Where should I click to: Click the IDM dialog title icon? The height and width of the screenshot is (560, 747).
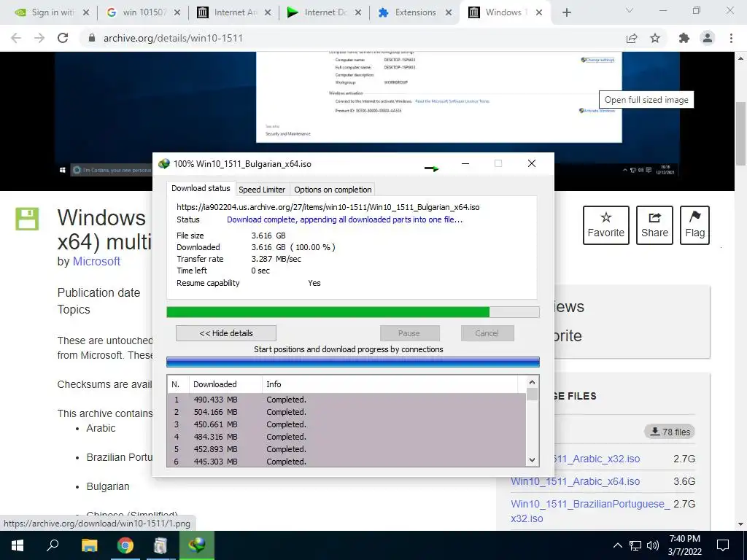tap(164, 164)
